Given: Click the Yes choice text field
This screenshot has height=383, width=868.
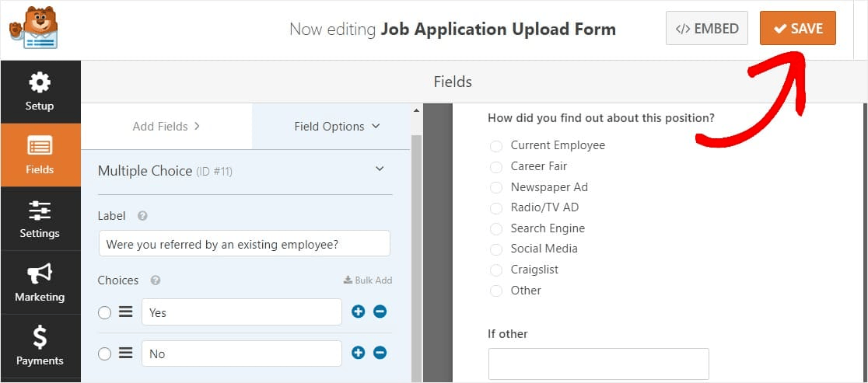Looking at the screenshot, I should click(242, 312).
